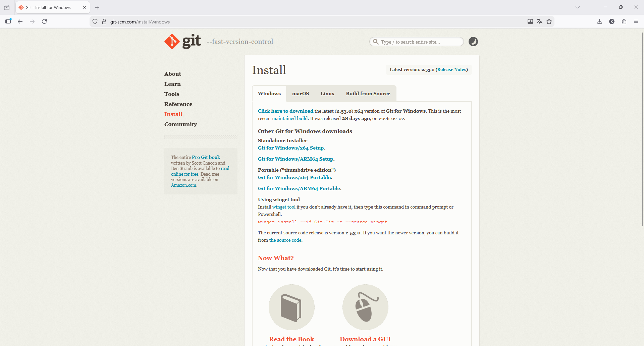
Task: Switch to the Linux tab
Action: pyautogui.click(x=327, y=94)
